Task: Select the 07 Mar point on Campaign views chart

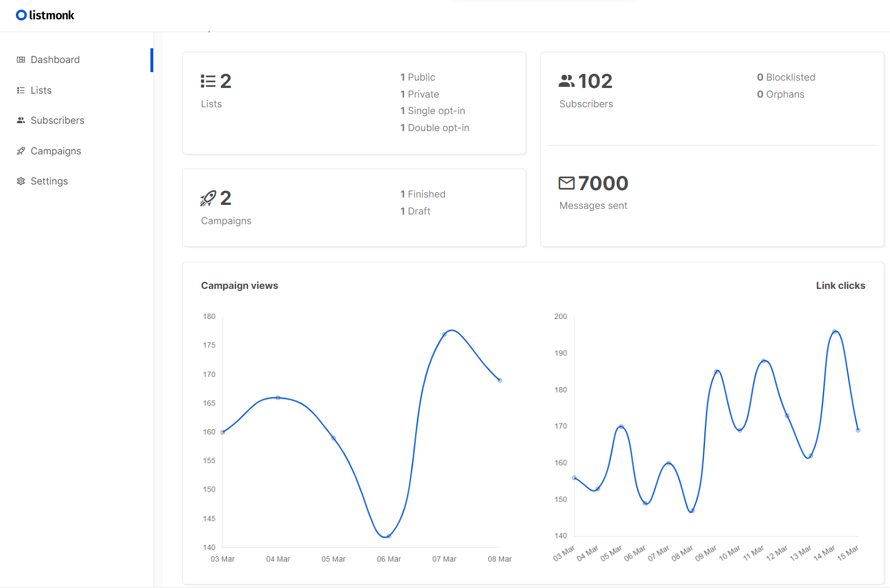Action: click(444, 334)
